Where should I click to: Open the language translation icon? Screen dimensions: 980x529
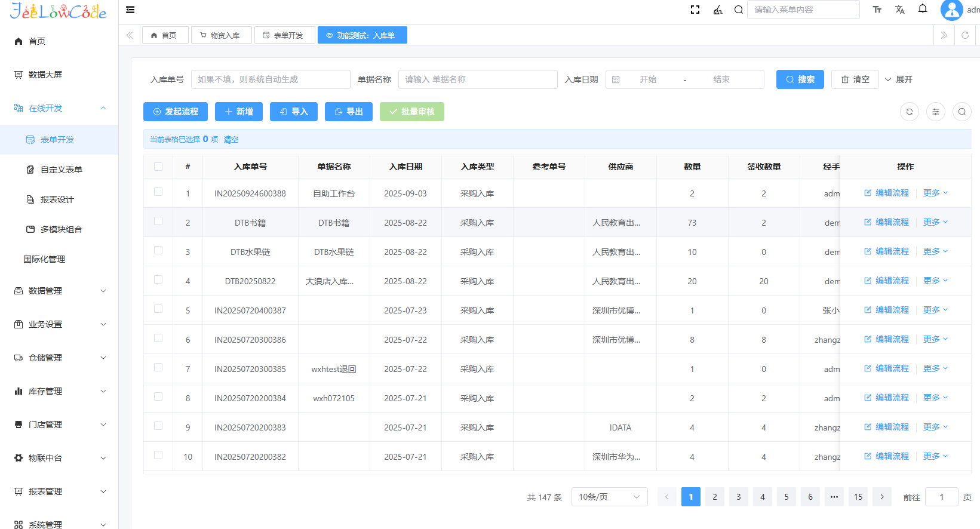(900, 10)
